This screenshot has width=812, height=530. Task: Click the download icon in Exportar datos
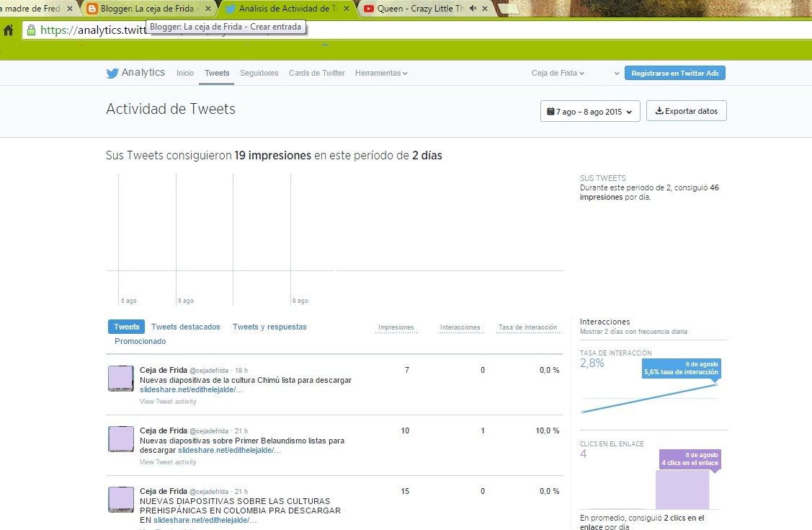click(x=659, y=110)
